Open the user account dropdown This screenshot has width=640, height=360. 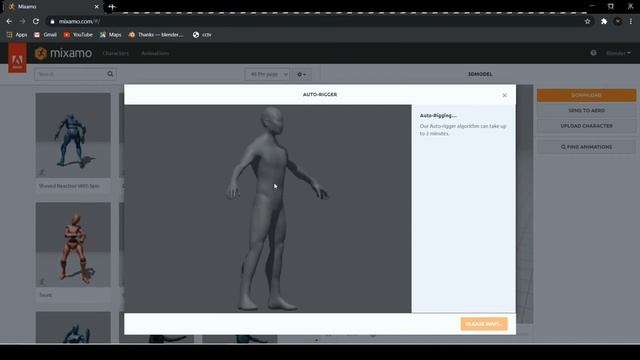[618, 53]
